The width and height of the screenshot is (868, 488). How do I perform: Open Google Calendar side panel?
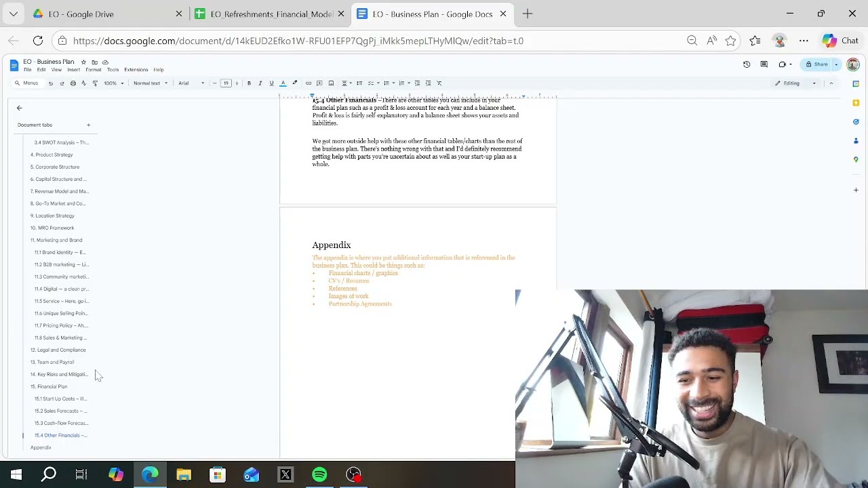tap(856, 84)
